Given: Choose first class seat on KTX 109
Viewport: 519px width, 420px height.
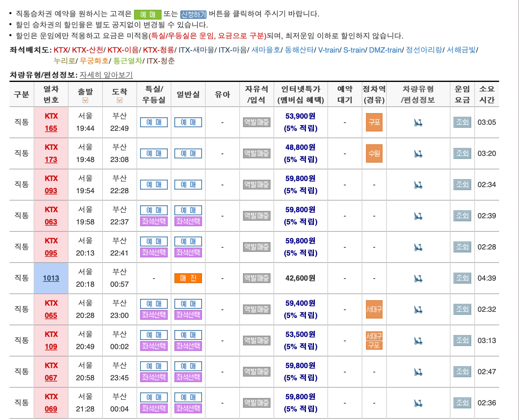Looking at the screenshot, I should click(x=154, y=346).
